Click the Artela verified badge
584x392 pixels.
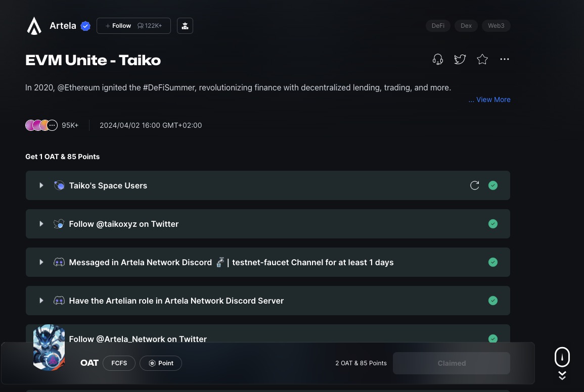85,26
